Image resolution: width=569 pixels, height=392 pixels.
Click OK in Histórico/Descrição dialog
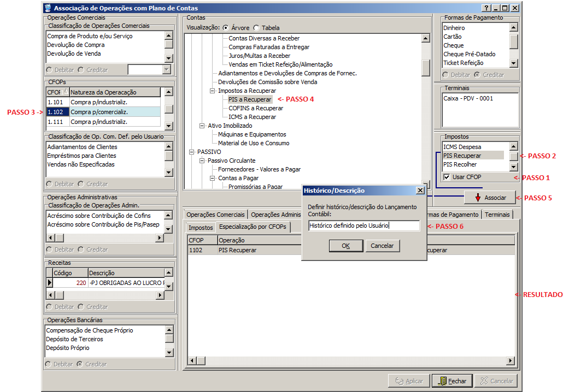coord(345,246)
